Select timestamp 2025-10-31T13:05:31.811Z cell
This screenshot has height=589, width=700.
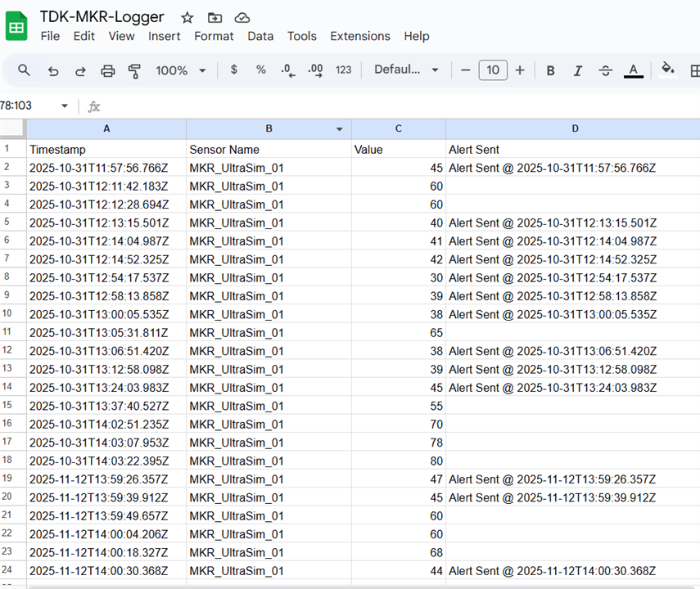pos(106,332)
